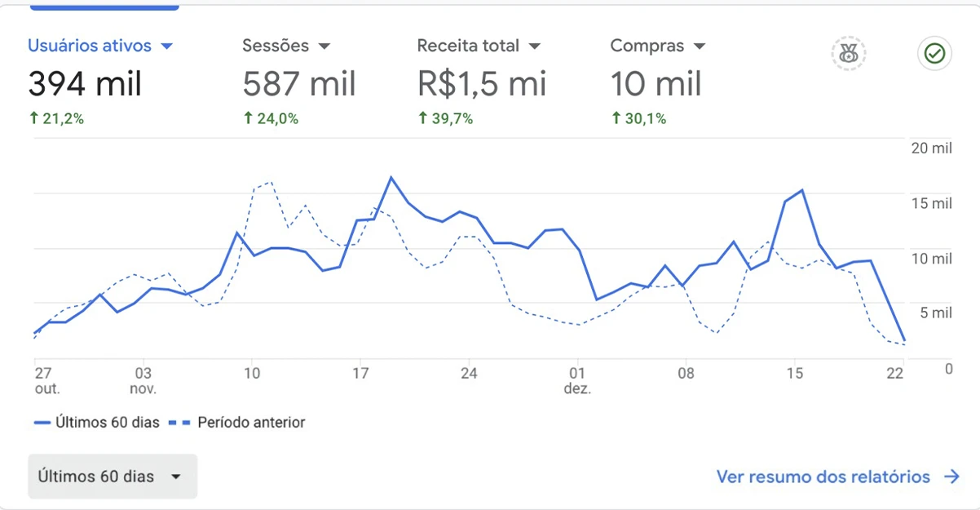Click the green checkmark status icon

[934, 55]
